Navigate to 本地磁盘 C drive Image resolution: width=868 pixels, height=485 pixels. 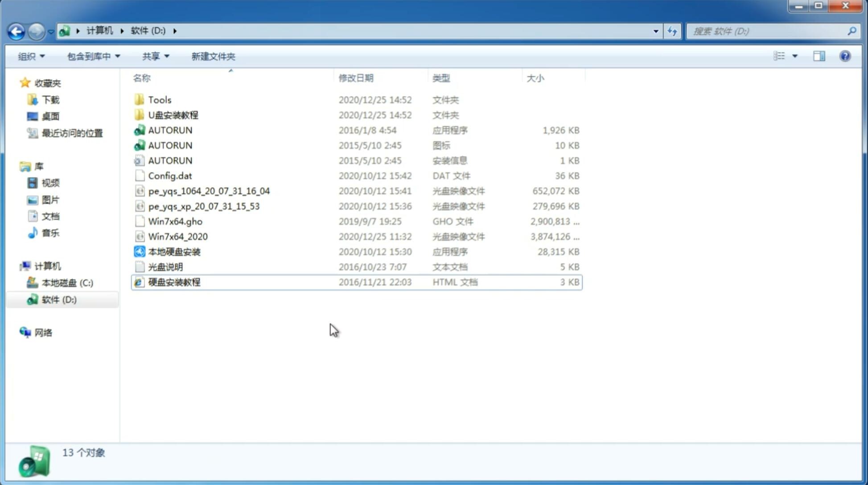[x=67, y=283]
